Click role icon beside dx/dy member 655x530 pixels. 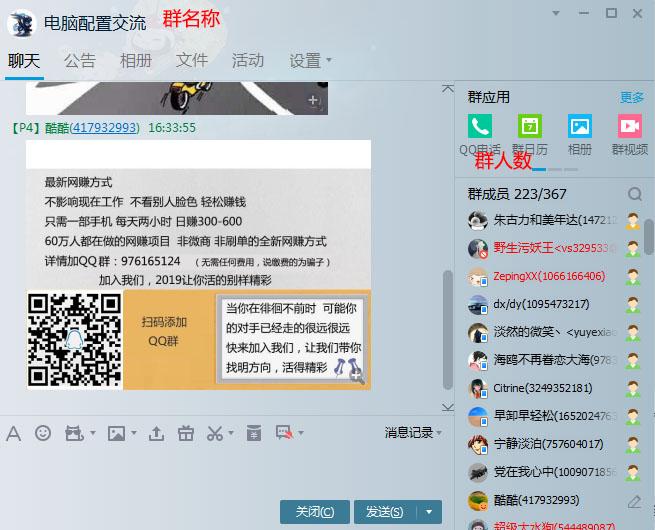click(633, 305)
